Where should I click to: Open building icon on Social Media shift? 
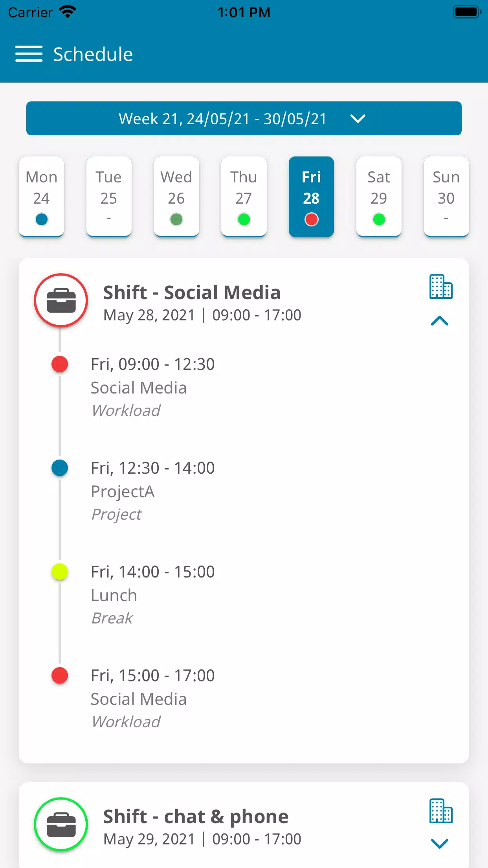[x=440, y=287]
